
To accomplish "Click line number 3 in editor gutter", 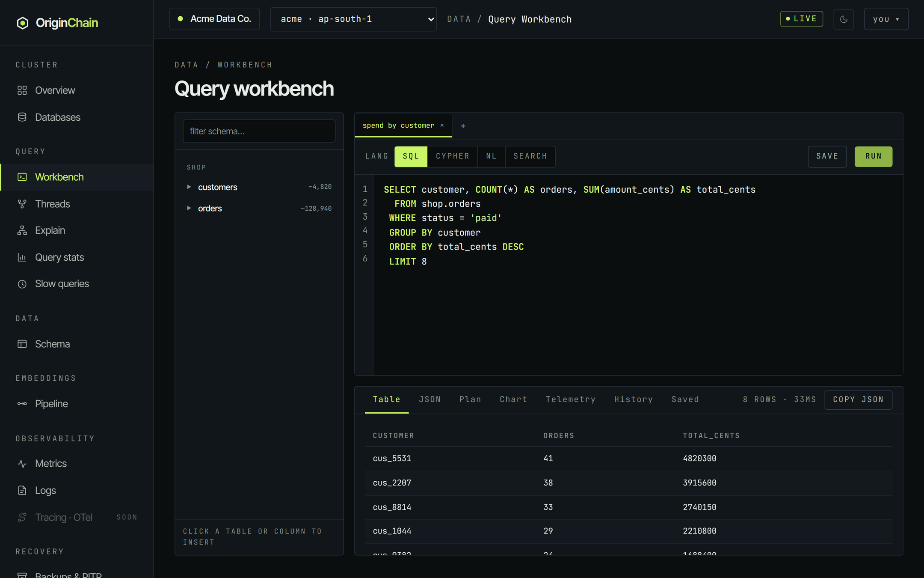I will pos(365,217).
